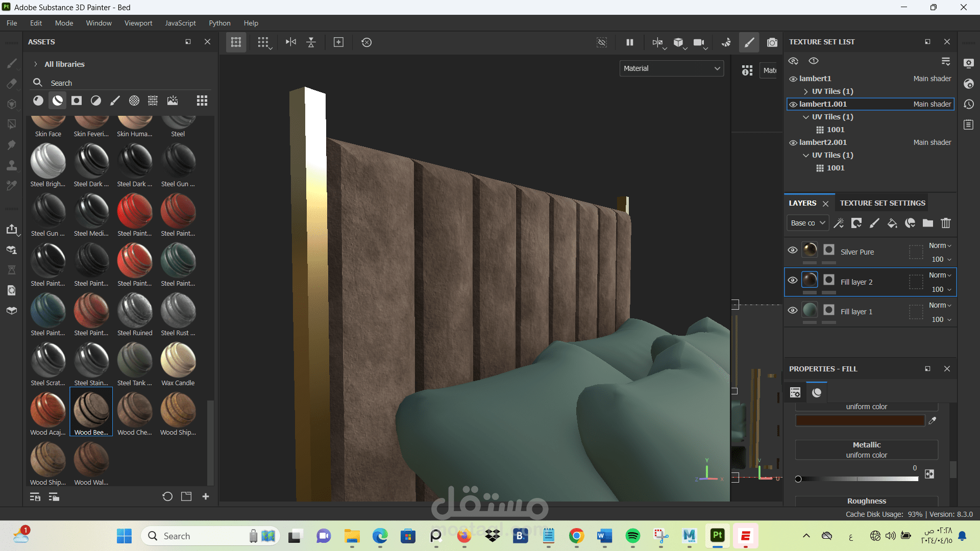Add a fill layer

(892, 223)
